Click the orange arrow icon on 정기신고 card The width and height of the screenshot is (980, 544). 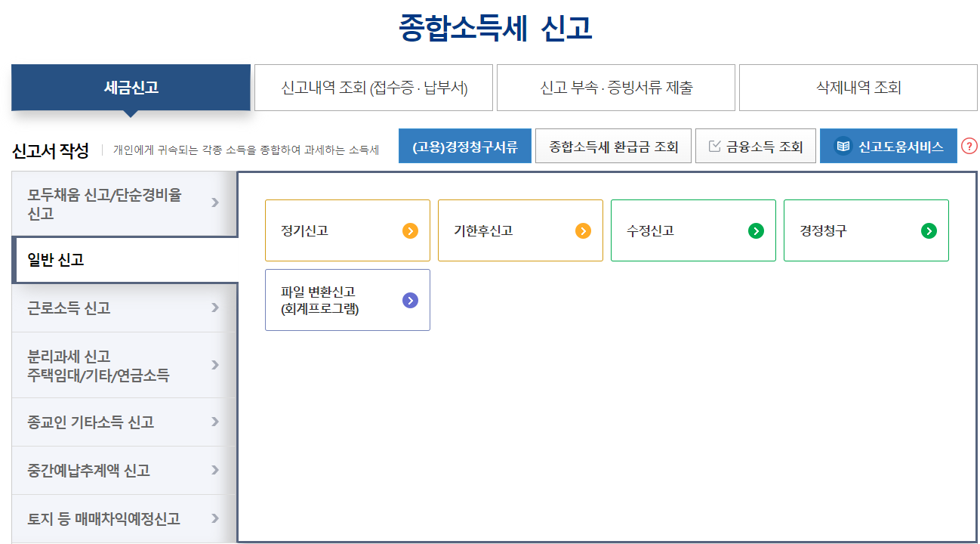click(x=408, y=230)
